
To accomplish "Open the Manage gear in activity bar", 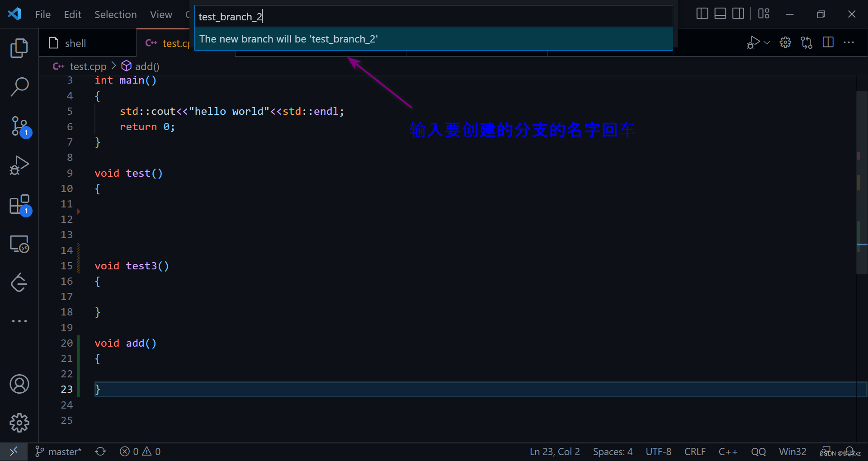I will pyautogui.click(x=19, y=423).
